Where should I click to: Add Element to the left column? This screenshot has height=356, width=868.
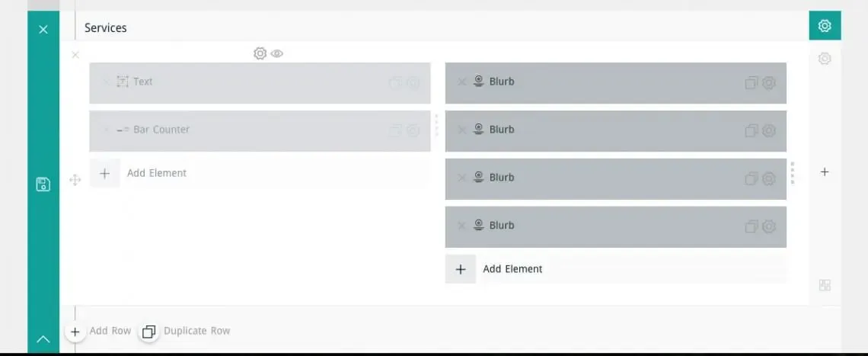260,173
